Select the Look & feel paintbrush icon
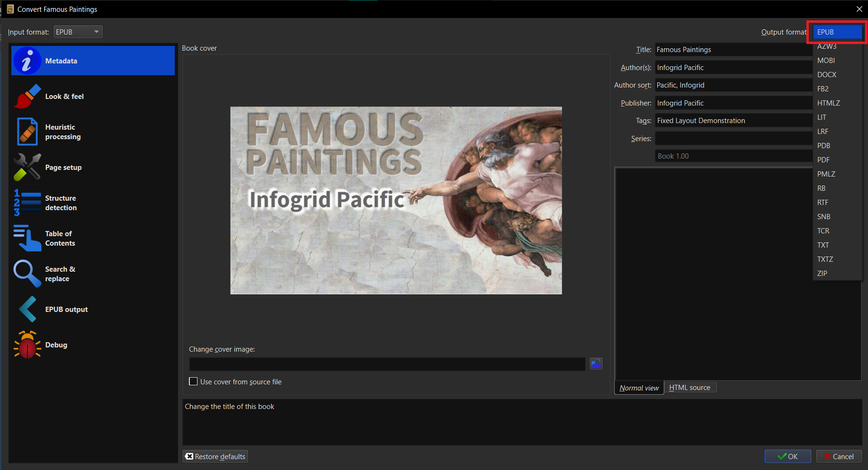This screenshot has height=470, width=868. tap(27, 97)
